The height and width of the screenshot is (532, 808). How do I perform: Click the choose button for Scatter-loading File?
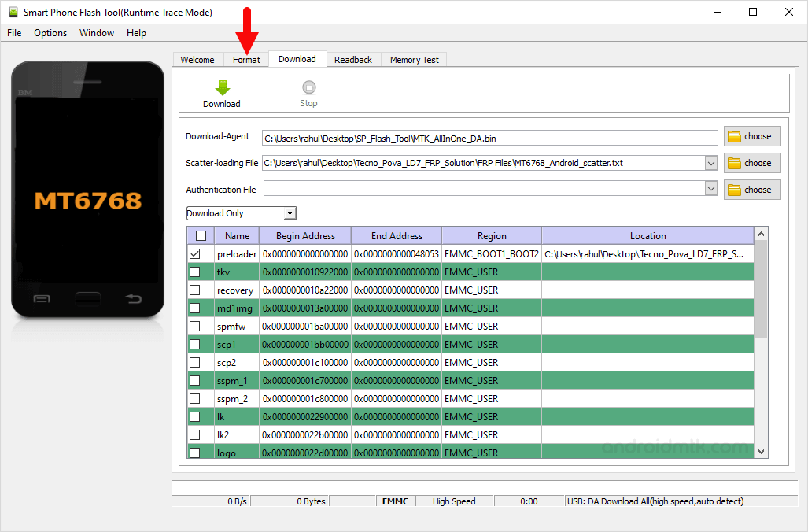coord(751,162)
